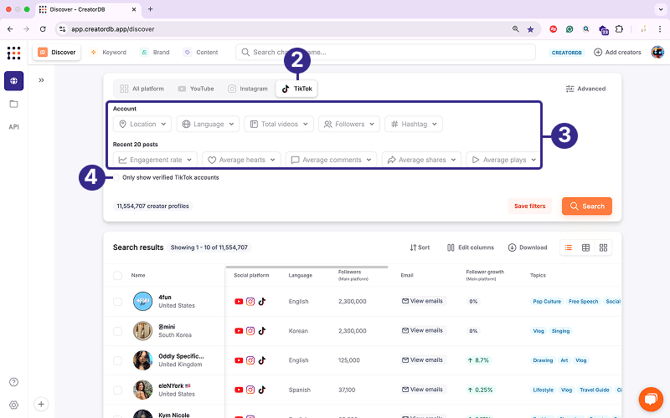Select the TikTok platform tab
The width and height of the screenshot is (670, 418).
[x=297, y=89]
